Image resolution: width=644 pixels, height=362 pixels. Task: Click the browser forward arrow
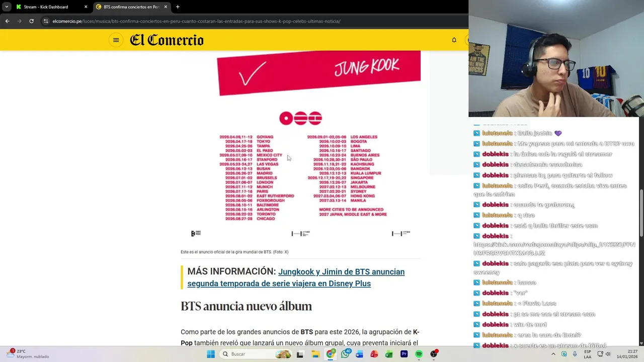click(x=19, y=21)
